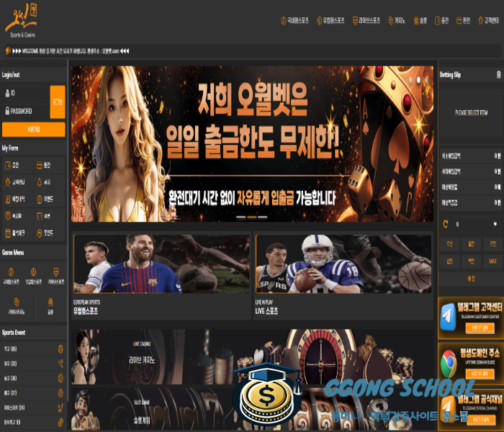Click the Chrome lifetime domain icon

click(449, 359)
